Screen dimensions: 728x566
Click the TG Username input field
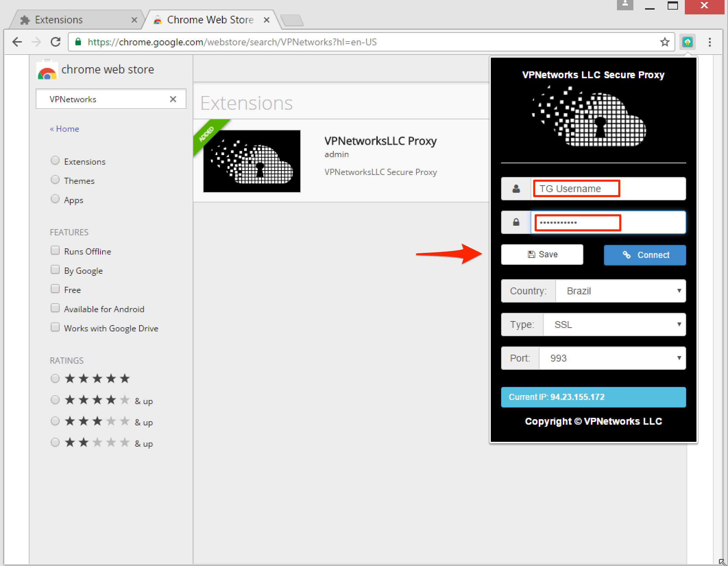(608, 189)
